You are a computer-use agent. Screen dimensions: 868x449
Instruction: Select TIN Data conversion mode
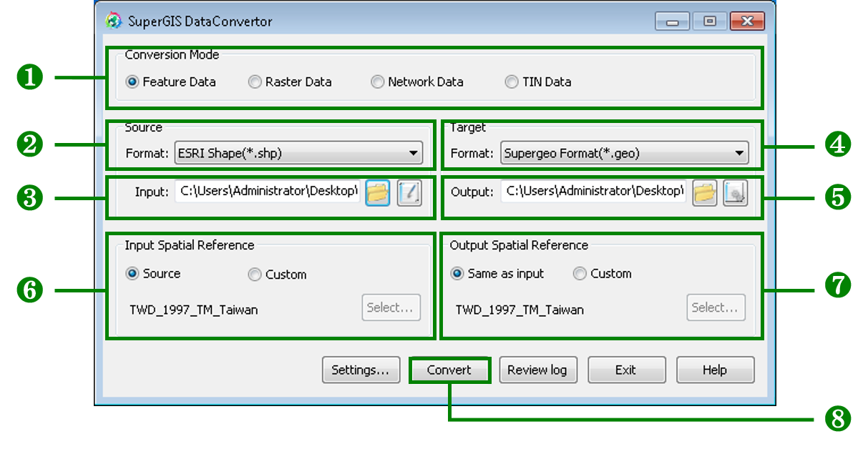(538, 82)
